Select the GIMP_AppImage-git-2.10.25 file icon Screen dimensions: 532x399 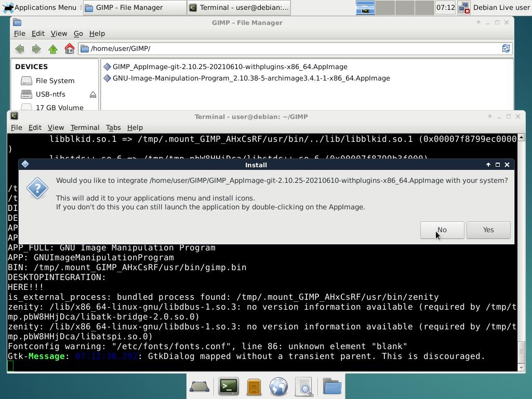(x=107, y=67)
